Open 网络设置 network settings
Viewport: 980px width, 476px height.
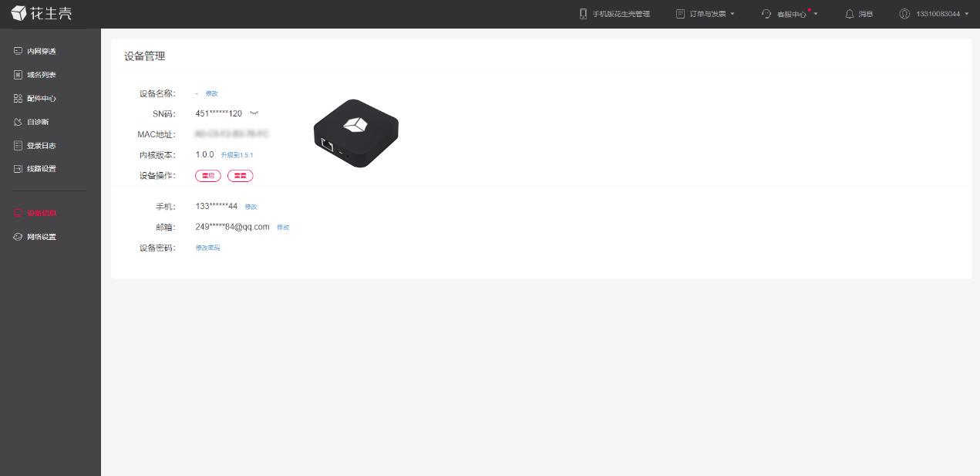pyautogui.click(x=35, y=237)
